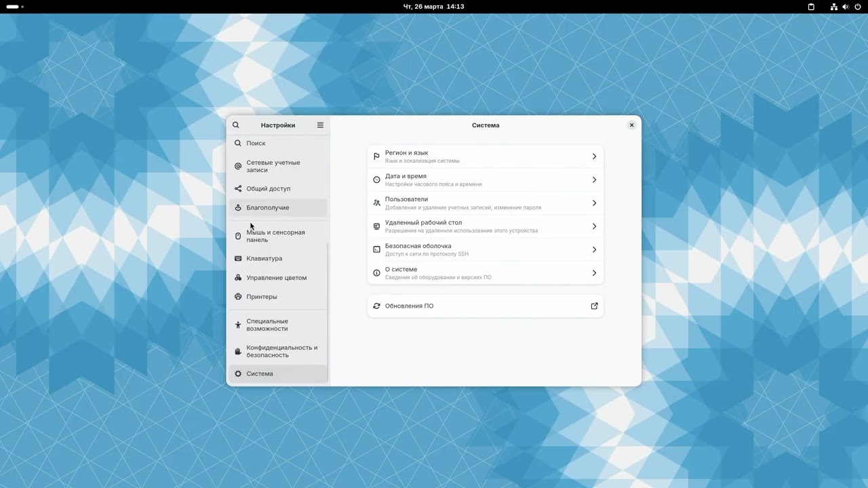Click the accessibility figure icon
Screen dimensions: 868x488
[x=238, y=325]
